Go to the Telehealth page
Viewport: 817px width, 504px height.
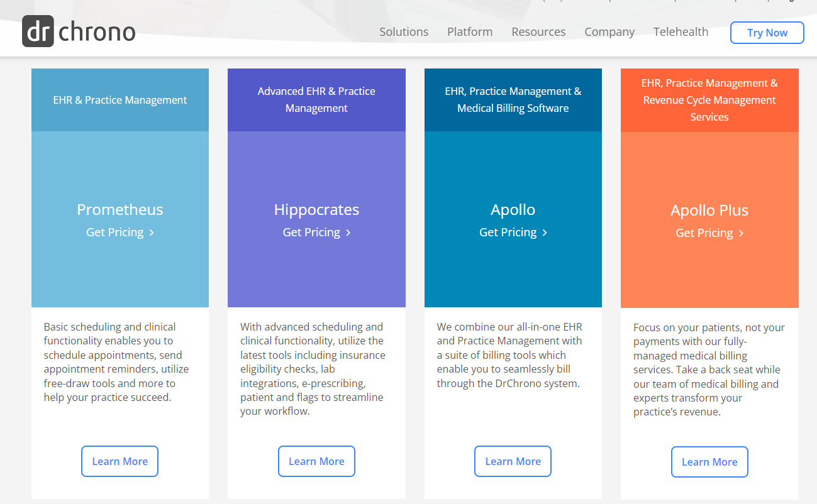tap(681, 32)
